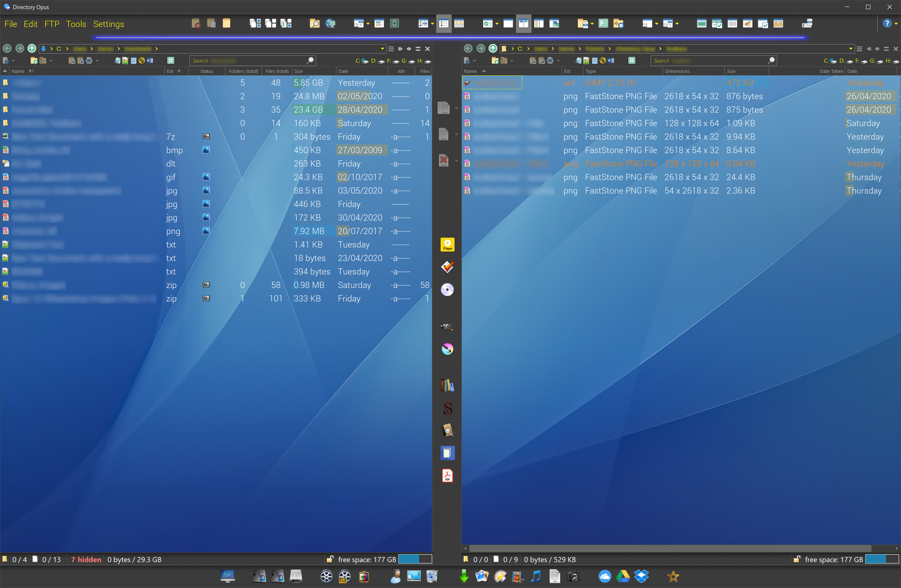Click the red X delete icon in center bar
Image resolution: width=901 pixels, height=588 pixels.
[x=443, y=160]
